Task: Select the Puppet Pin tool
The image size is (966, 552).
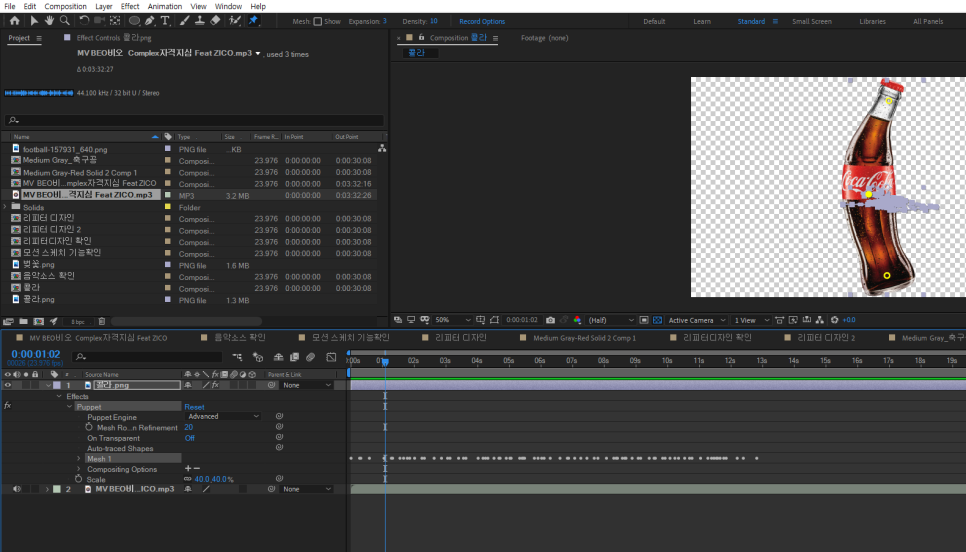Action: click(253, 21)
